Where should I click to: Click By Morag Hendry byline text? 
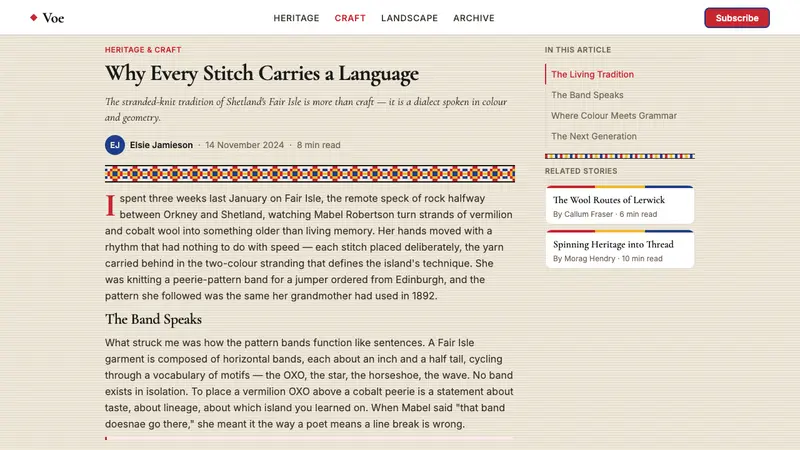pos(584,259)
